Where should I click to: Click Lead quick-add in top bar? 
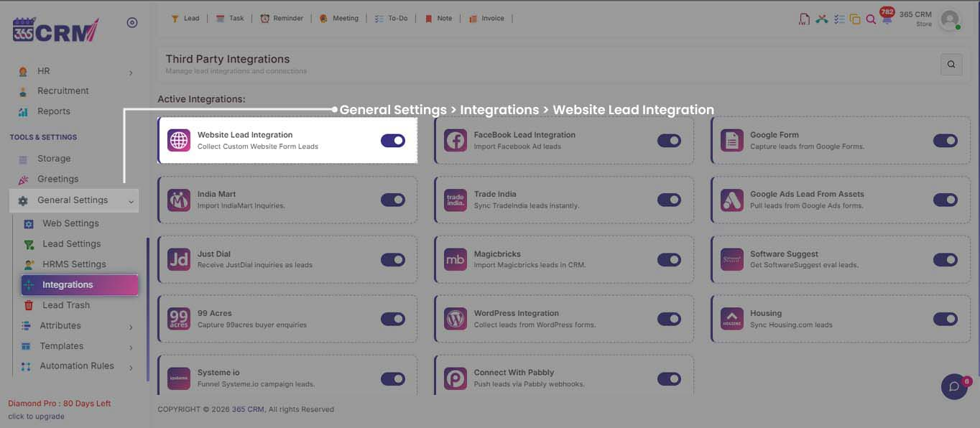pyautogui.click(x=185, y=19)
